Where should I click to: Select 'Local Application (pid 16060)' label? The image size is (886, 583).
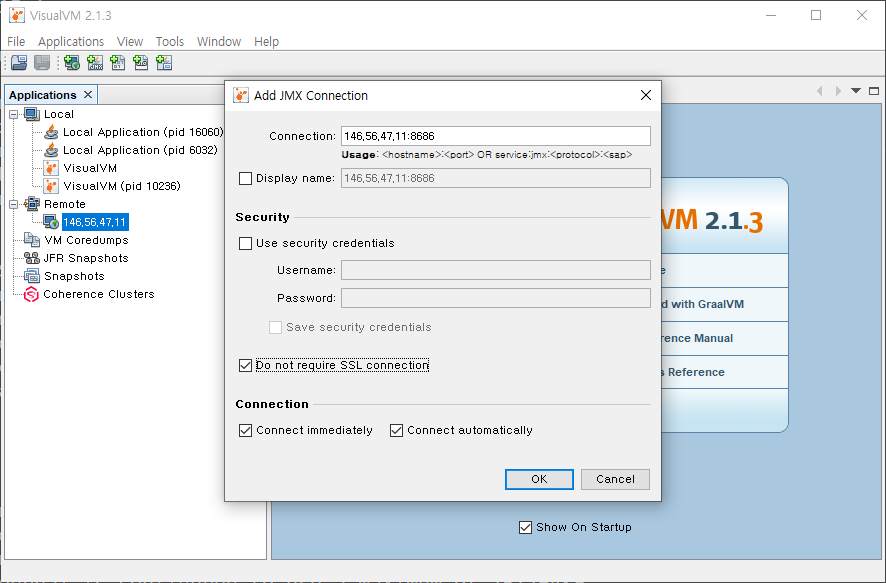tap(143, 132)
